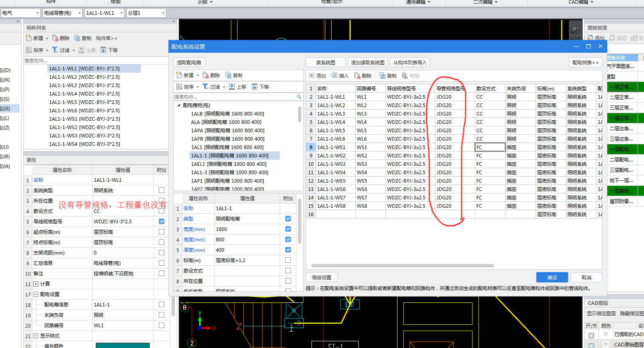The height and width of the screenshot is (348, 644).
Task: Click 排序 icon in 构件列表 panel
Action: point(29,50)
